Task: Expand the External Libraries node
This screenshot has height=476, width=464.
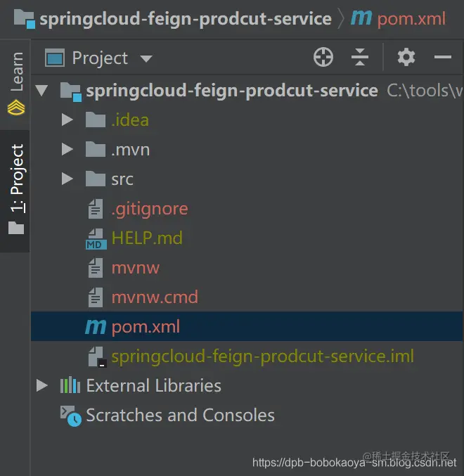Action: (42, 385)
